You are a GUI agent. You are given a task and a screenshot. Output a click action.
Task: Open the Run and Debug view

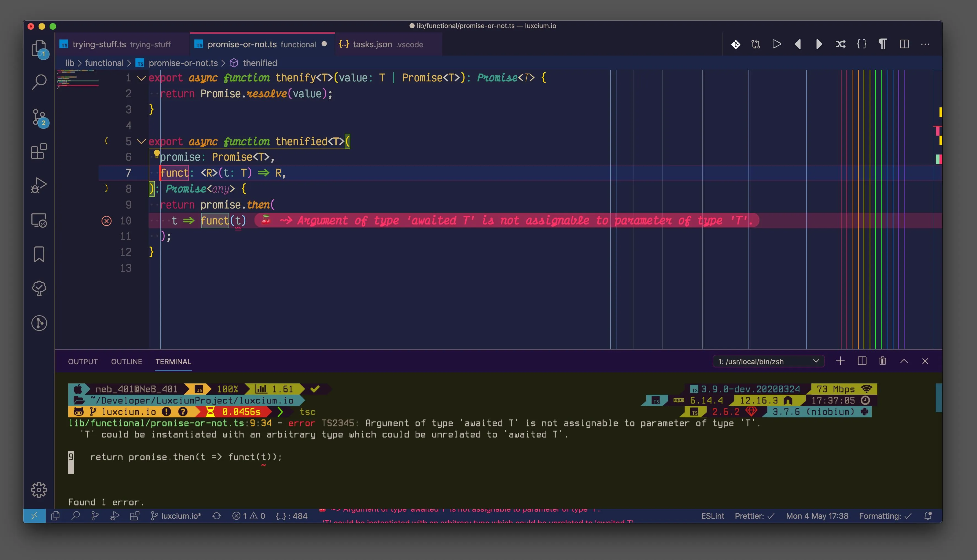39,185
